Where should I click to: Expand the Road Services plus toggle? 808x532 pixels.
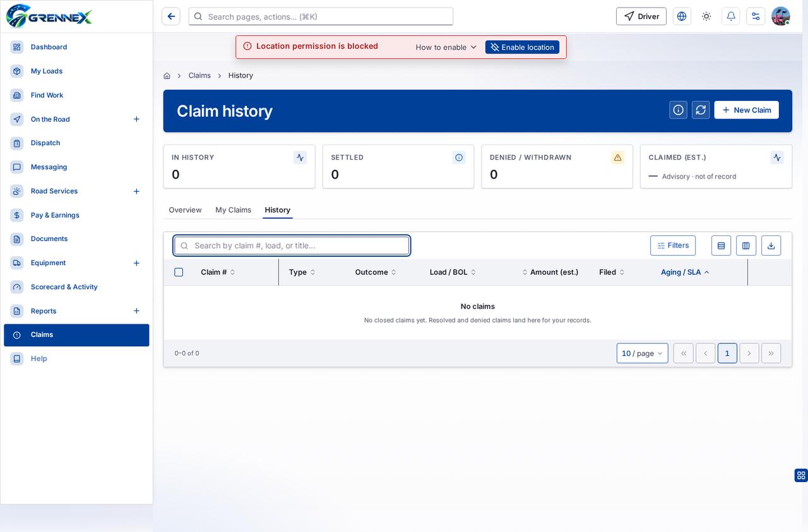pyautogui.click(x=136, y=191)
